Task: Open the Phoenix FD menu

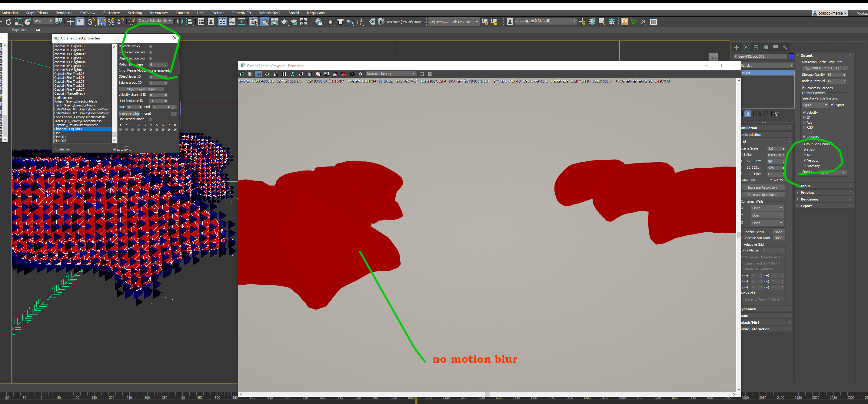Action: coord(241,13)
